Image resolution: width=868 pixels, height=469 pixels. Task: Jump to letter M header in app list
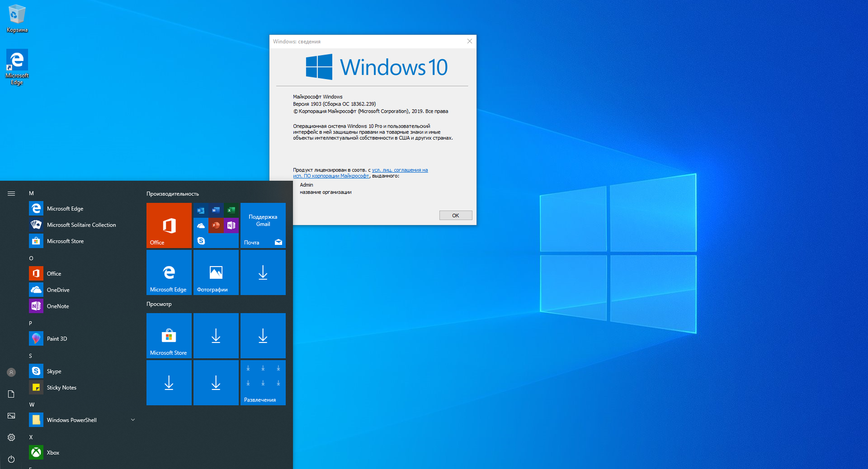click(x=32, y=193)
